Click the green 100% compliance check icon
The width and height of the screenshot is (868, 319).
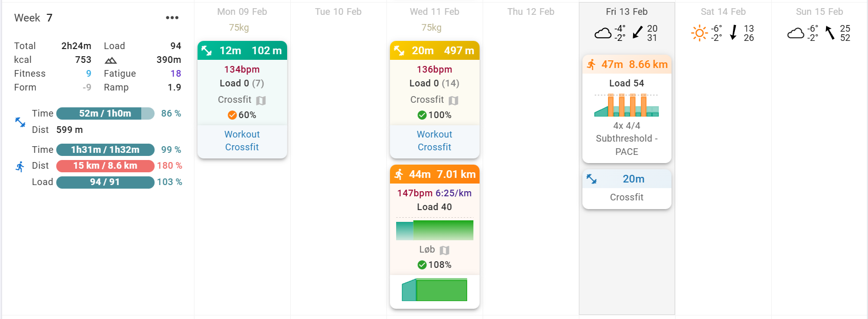tap(422, 115)
